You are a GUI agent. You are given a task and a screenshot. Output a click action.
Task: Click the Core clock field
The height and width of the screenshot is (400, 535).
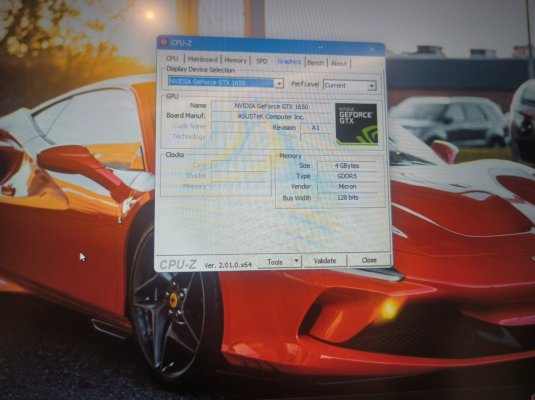tap(241, 165)
